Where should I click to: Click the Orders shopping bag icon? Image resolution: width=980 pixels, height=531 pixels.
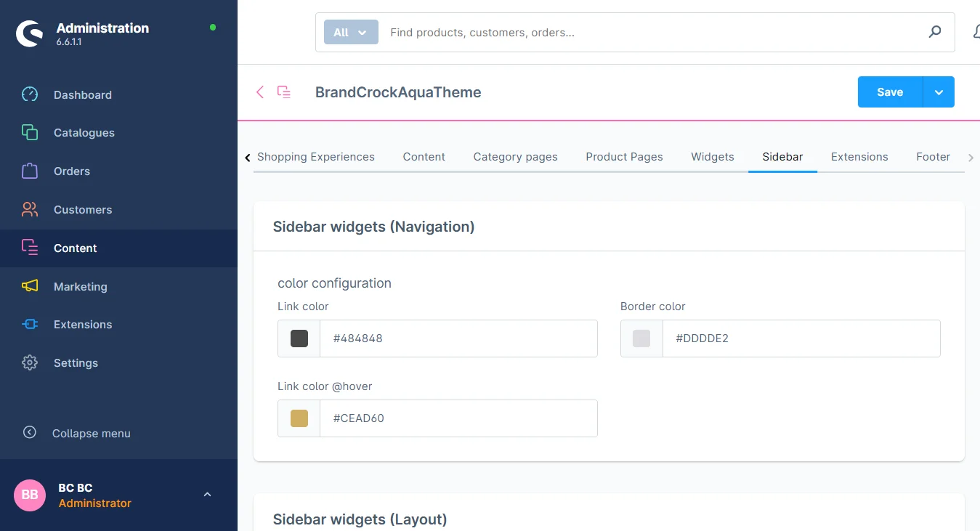[30, 171]
